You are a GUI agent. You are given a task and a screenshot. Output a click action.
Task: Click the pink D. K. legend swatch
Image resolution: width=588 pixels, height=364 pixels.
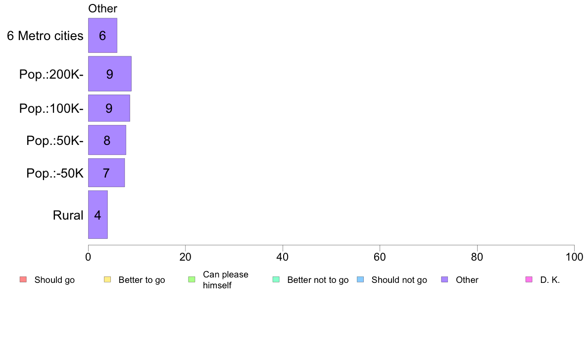[x=529, y=279]
